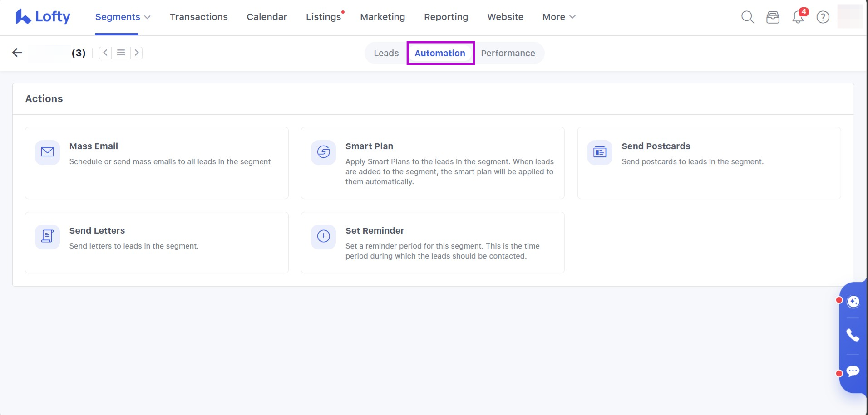Select the Mass Email action
Screen dimensions: 868x415
tap(157, 163)
